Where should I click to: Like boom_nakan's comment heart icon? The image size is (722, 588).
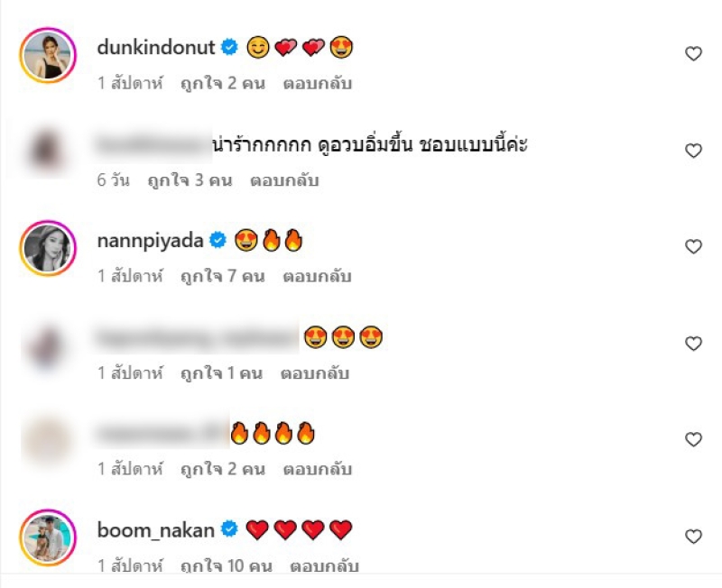click(693, 536)
